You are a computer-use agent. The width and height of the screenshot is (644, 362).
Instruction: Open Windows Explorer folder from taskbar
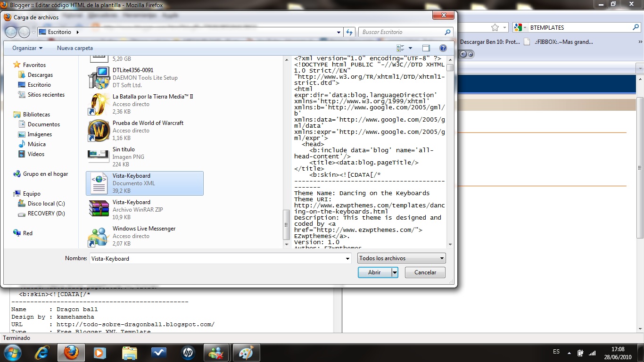pos(129,353)
